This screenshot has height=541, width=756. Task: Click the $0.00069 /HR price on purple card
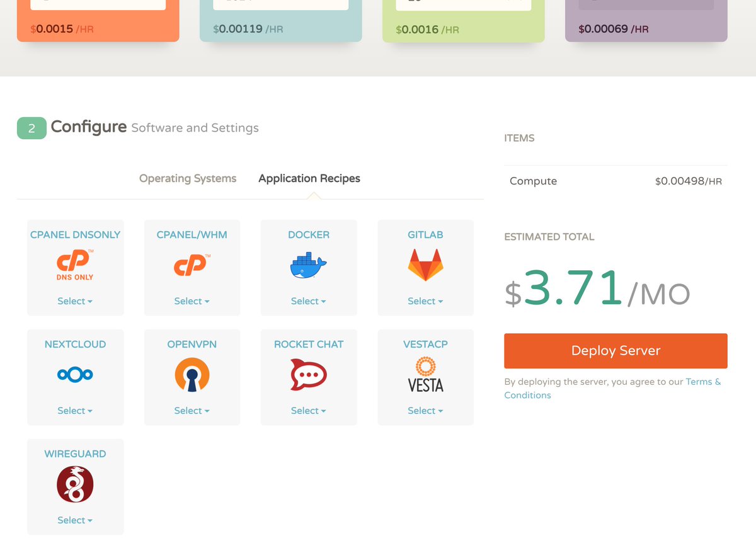click(613, 29)
